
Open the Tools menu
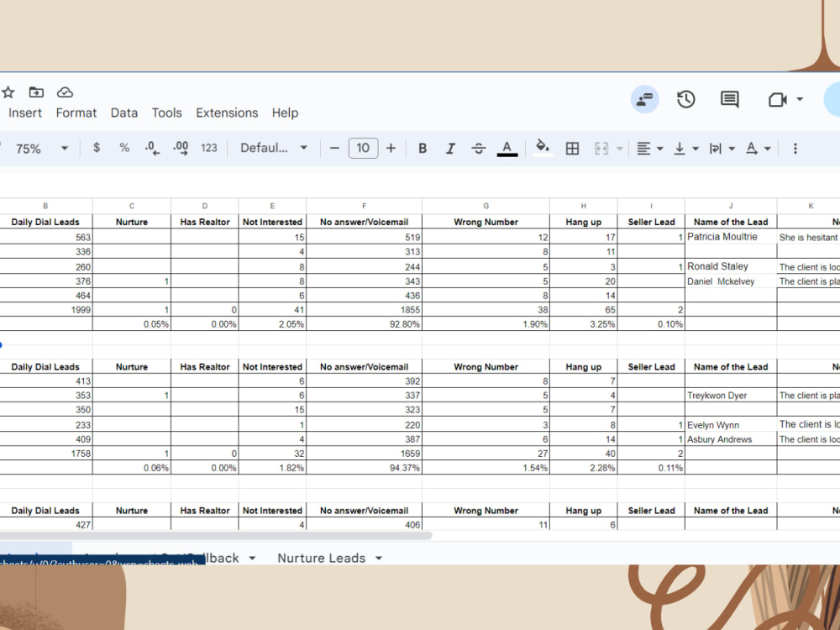166,113
